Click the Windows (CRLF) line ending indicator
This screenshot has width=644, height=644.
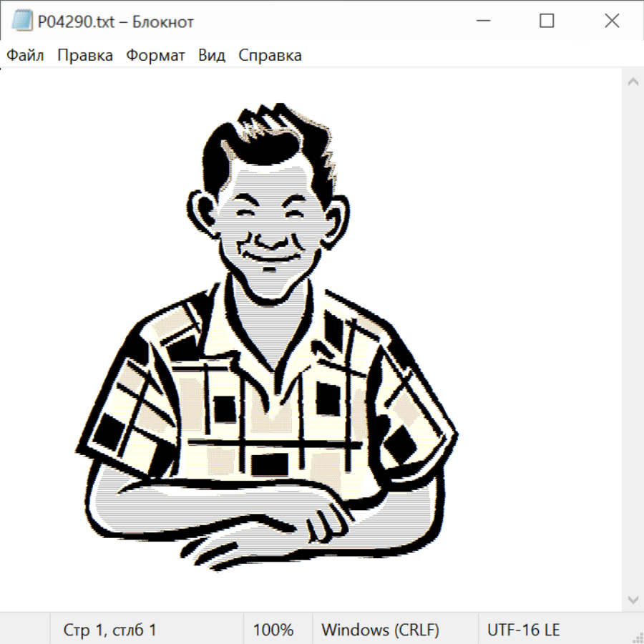(380, 630)
